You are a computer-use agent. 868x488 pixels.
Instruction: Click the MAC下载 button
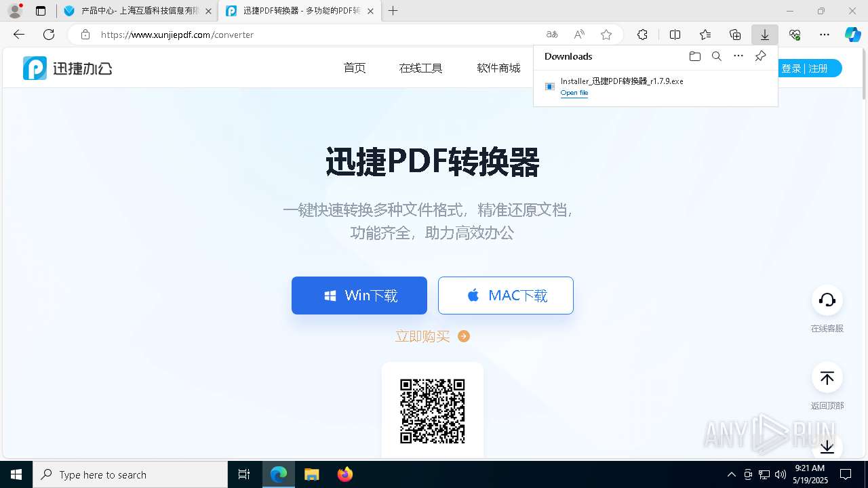coord(506,296)
